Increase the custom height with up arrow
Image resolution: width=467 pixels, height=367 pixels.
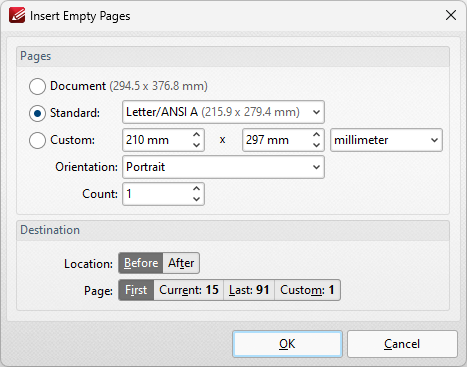pyautogui.click(x=317, y=135)
